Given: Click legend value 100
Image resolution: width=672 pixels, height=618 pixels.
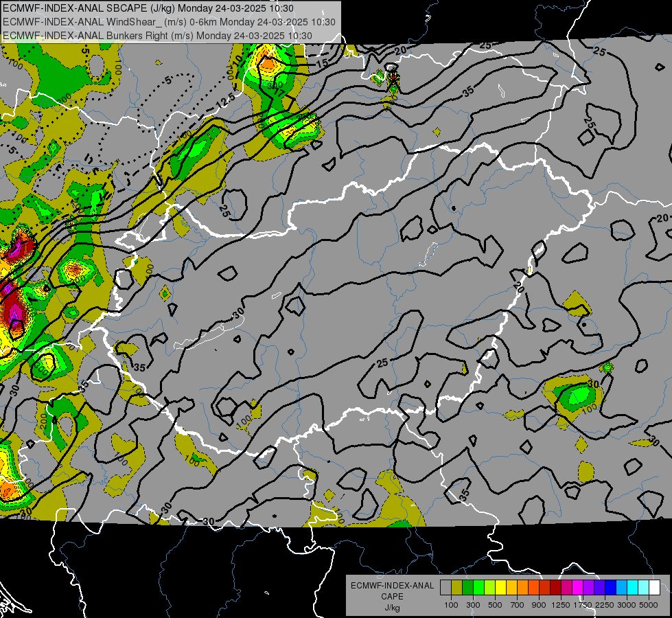Looking at the screenshot, I should (451, 605).
